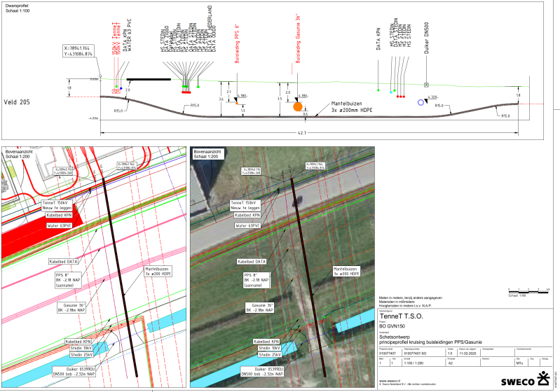Select the vertical 'Duiker DN500' label in cross-section
The height and width of the screenshot is (392, 560).
tap(426, 38)
